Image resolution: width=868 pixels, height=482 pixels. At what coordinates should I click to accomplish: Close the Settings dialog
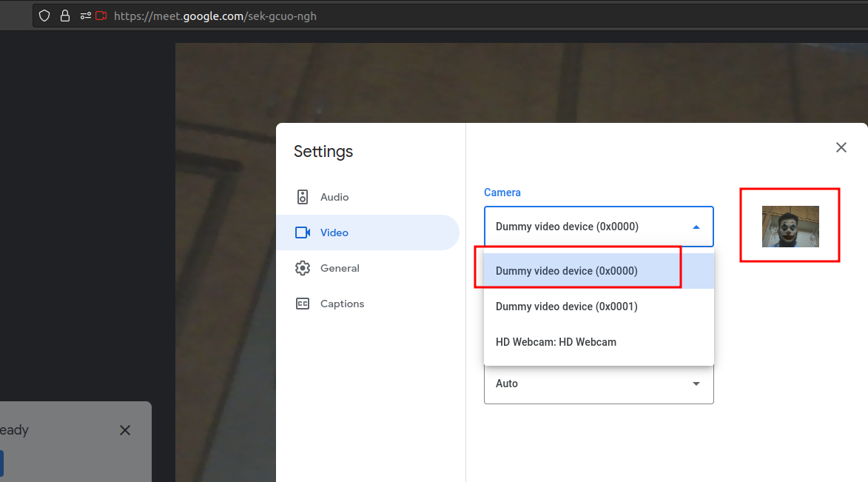click(841, 147)
